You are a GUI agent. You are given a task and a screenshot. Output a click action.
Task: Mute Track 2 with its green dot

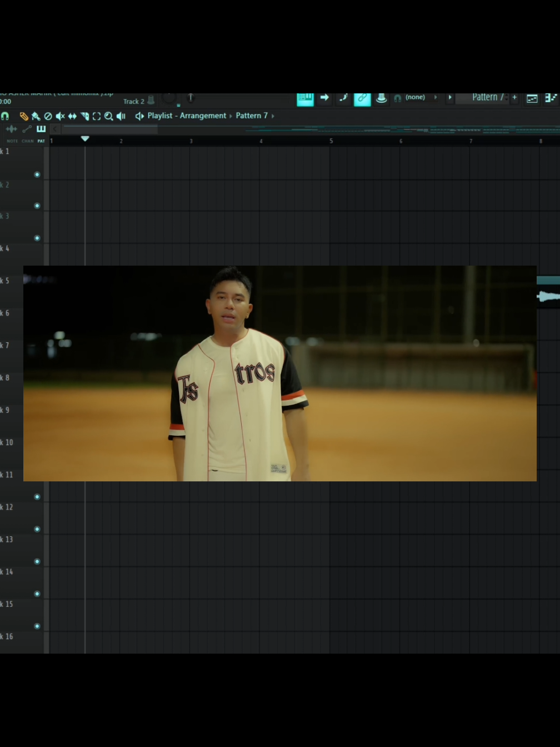[37, 206]
